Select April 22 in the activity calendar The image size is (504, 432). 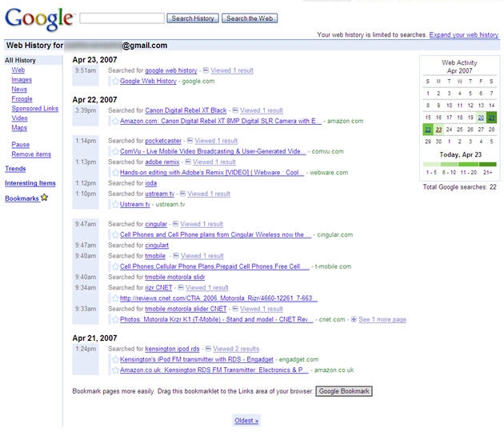pyautogui.click(x=428, y=130)
